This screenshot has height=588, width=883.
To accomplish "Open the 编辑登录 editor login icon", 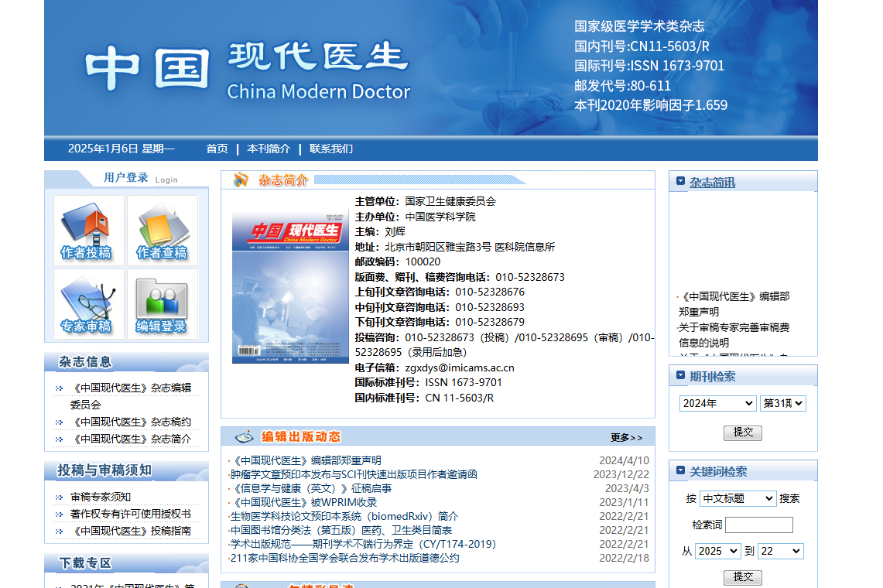I will click(x=163, y=304).
